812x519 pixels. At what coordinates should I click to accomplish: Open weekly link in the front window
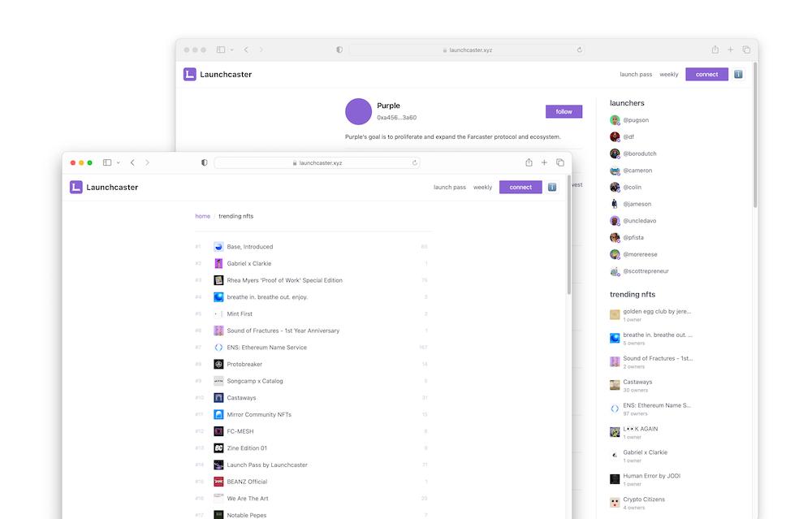[x=482, y=187]
